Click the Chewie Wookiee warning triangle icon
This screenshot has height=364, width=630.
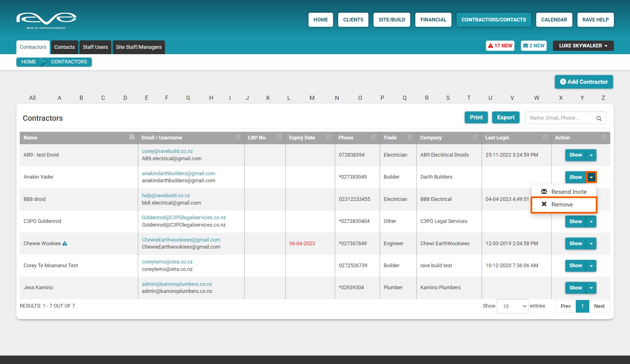pos(65,243)
